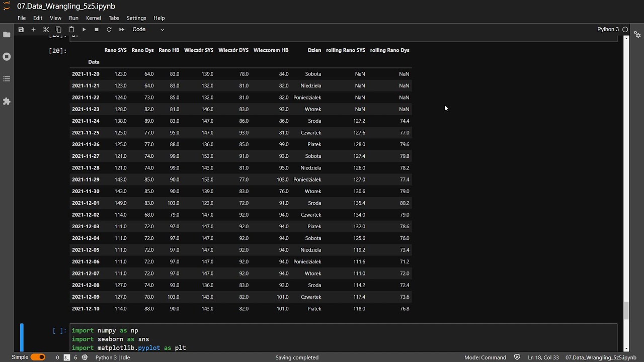Toggle Simple interface mode switch
644x362 pixels.
tap(38, 357)
